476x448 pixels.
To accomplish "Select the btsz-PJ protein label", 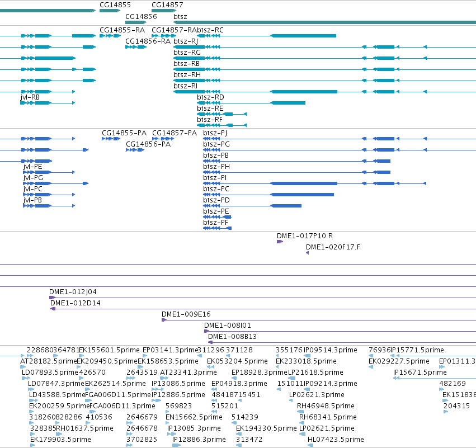I will pos(215,133).
